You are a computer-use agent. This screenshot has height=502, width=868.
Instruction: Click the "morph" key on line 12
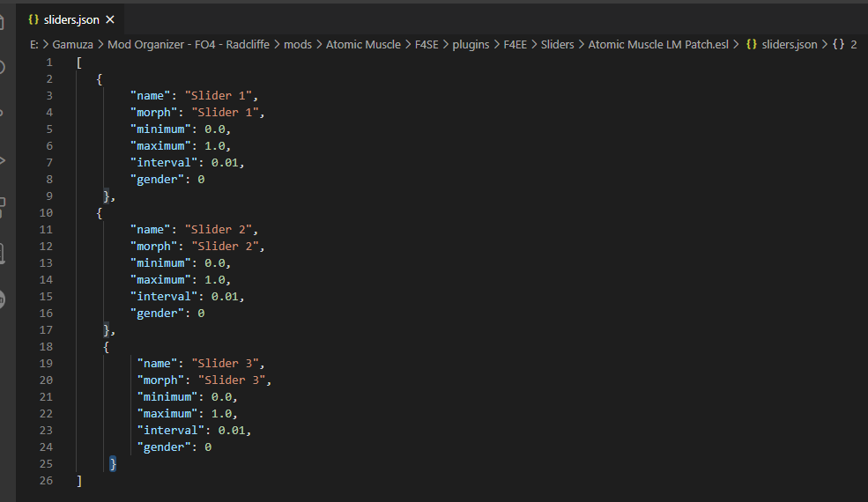coord(153,247)
